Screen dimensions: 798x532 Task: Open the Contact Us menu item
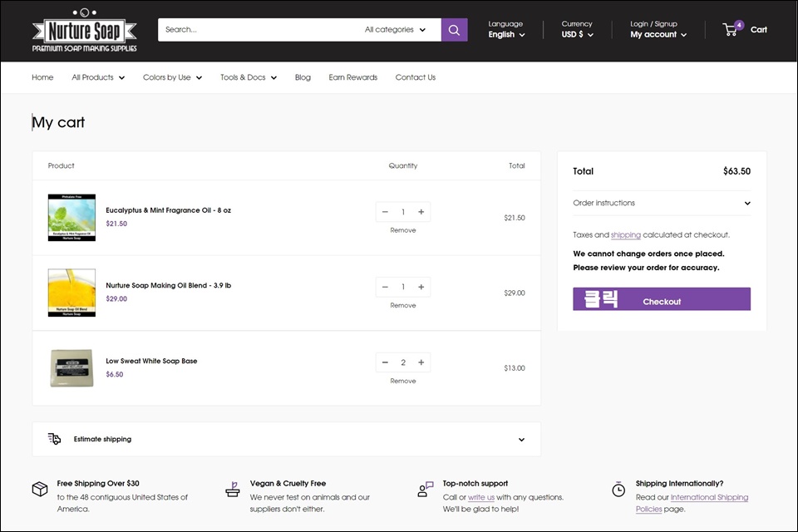click(416, 77)
